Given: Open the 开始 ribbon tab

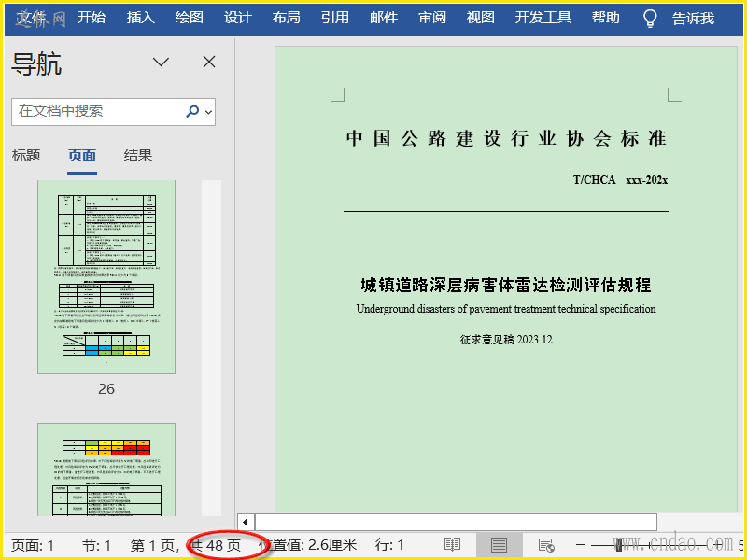Looking at the screenshot, I should click(92, 18).
